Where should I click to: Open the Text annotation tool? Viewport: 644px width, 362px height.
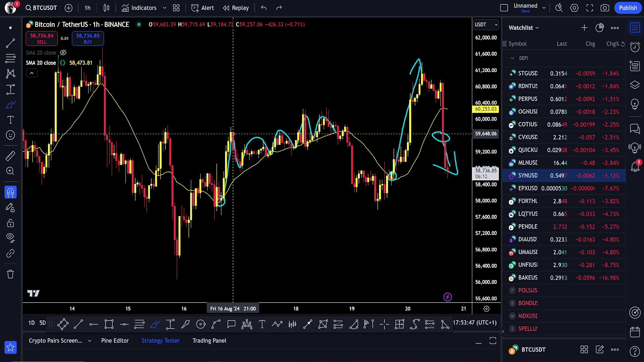10,120
